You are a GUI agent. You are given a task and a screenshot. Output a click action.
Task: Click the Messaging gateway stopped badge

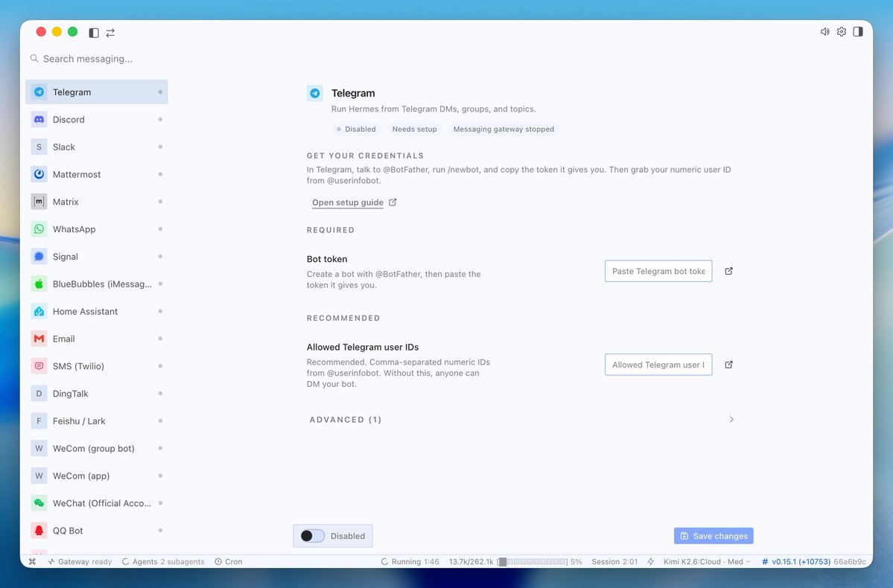pos(503,130)
